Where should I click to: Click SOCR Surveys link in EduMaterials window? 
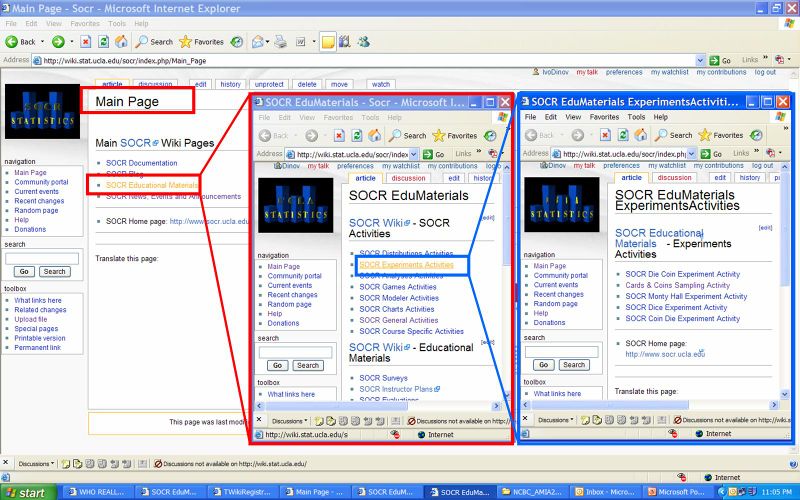[383, 378]
